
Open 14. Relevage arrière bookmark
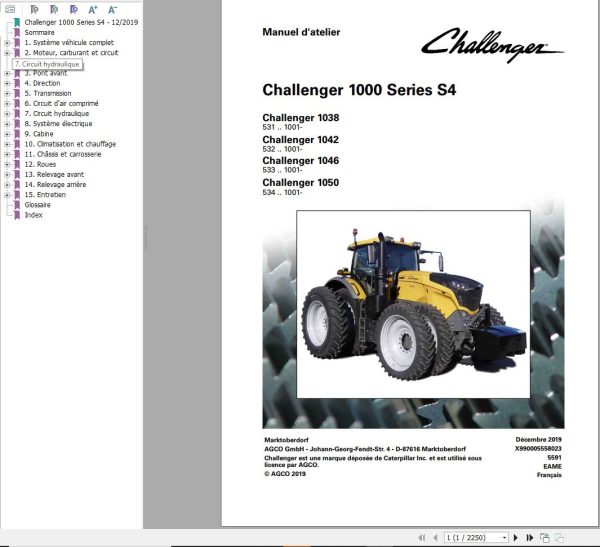[55, 185]
